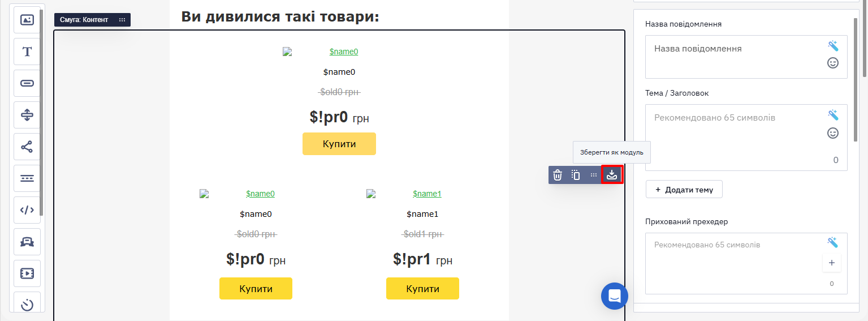The height and width of the screenshot is (321, 868).
Task: Pick the Spacer block icon
Action: tap(27, 115)
